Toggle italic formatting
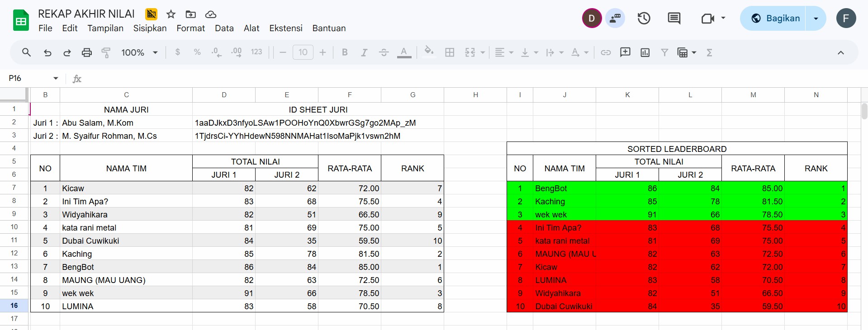 tap(364, 52)
